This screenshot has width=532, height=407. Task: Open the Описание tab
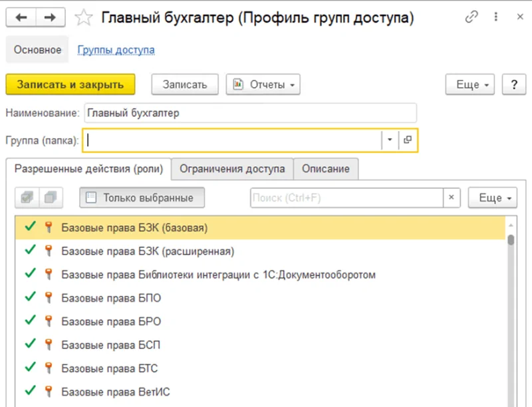(326, 169)
